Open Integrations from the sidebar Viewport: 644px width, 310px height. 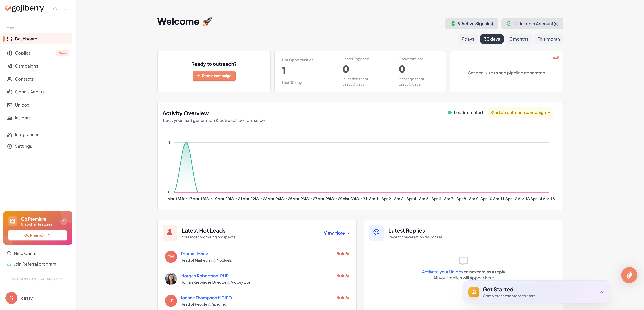[27, 134]
